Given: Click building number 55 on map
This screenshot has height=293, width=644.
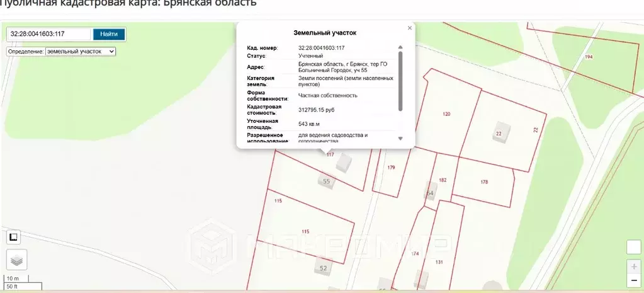Looking at the screenshot, I should point(327,181).
